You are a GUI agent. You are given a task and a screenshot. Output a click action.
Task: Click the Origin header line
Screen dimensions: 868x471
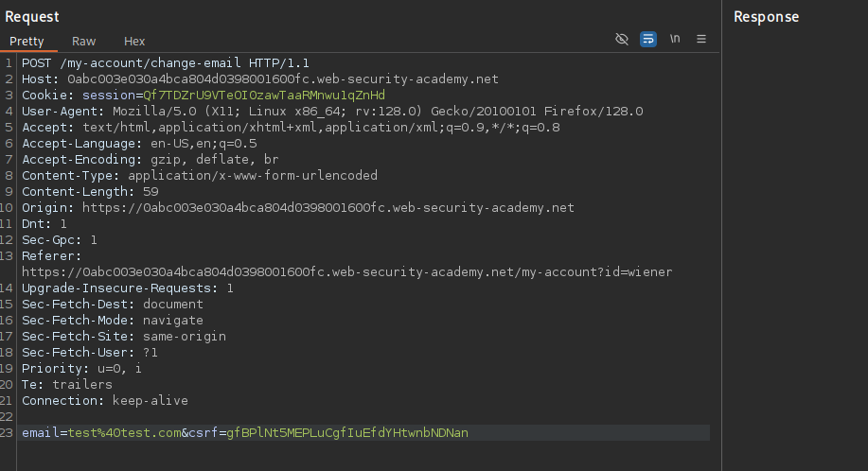[x=297, y=207]
